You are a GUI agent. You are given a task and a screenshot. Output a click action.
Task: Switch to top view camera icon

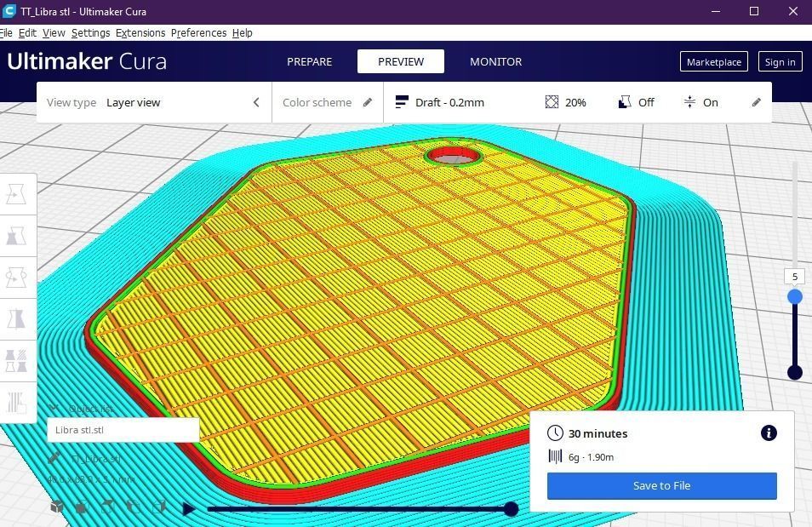tap(108, 507)
